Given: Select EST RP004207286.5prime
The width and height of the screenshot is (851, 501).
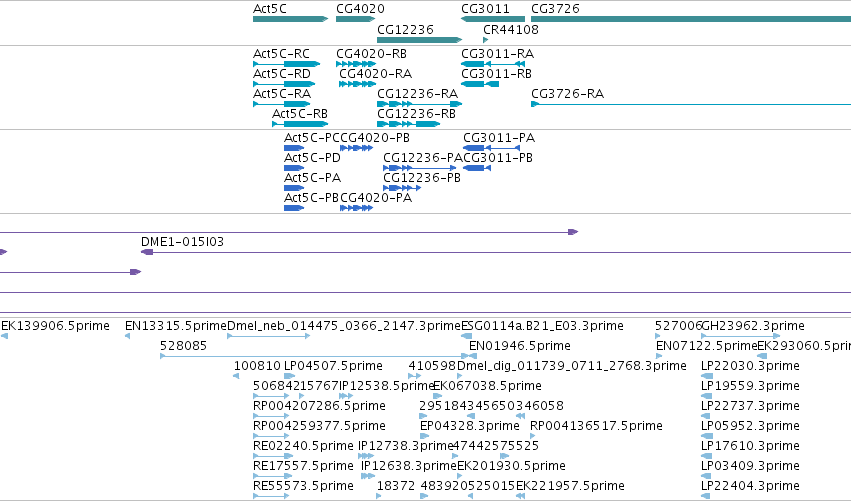Looking at the screenshot, I should point(271,417).
